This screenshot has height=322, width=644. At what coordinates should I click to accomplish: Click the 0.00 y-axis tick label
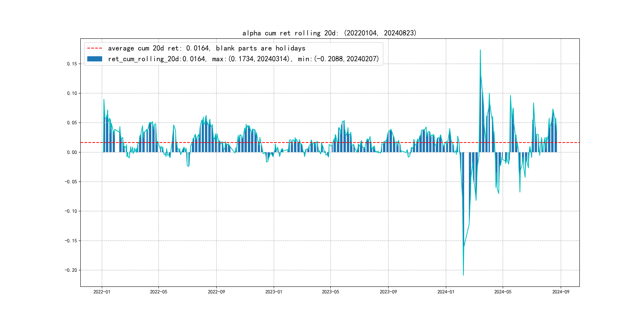point(72,152)
